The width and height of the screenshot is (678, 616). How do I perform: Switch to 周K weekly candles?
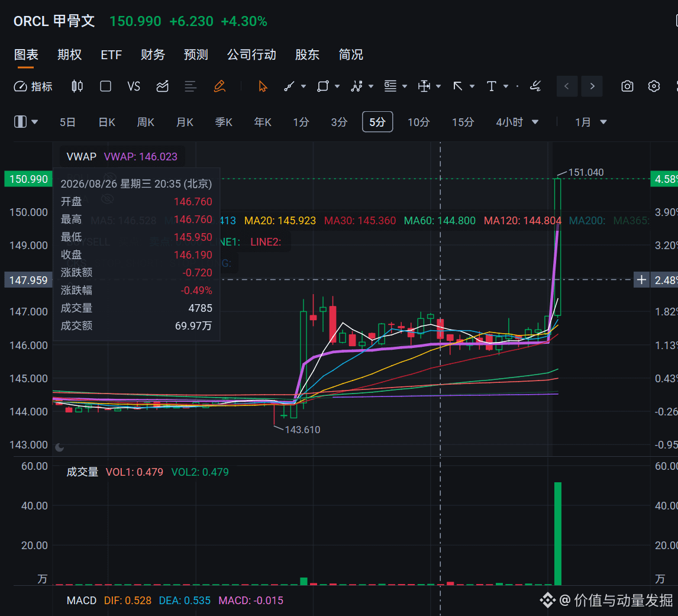(x=146, y=122)
